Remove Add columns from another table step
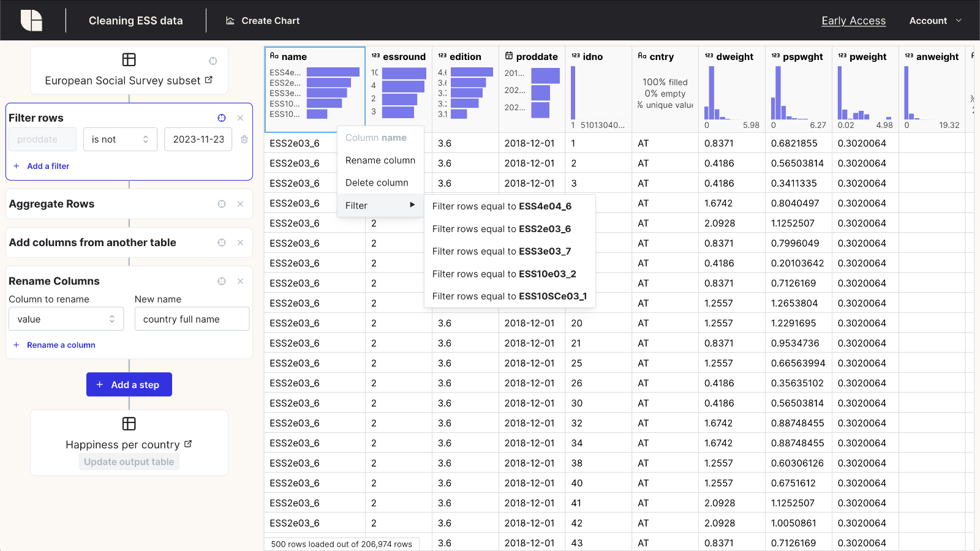This screenshot has height=551, width=980. point(240,242)
